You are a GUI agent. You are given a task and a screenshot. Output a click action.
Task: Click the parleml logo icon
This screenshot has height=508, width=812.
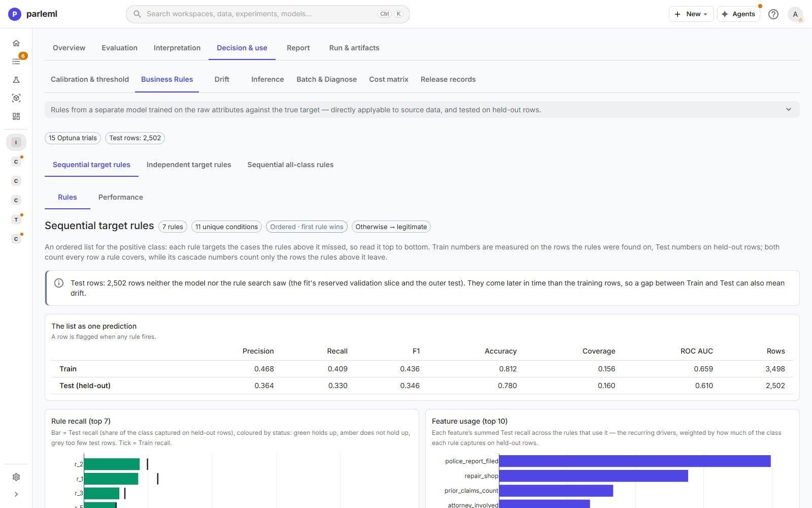click(15, 14)
